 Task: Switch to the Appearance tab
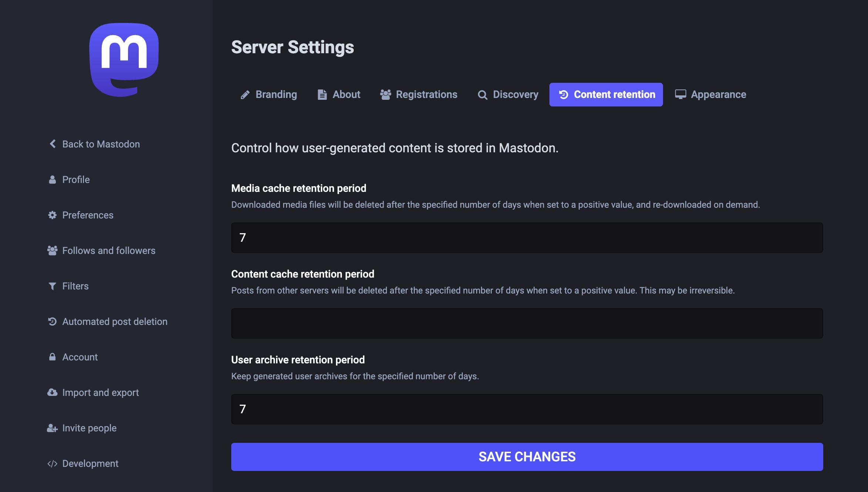click(x=710, y=95)
